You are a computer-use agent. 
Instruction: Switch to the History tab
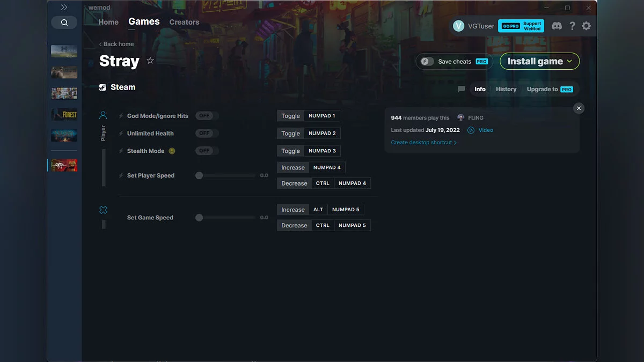pyautogui.click(x=506, y=89)
